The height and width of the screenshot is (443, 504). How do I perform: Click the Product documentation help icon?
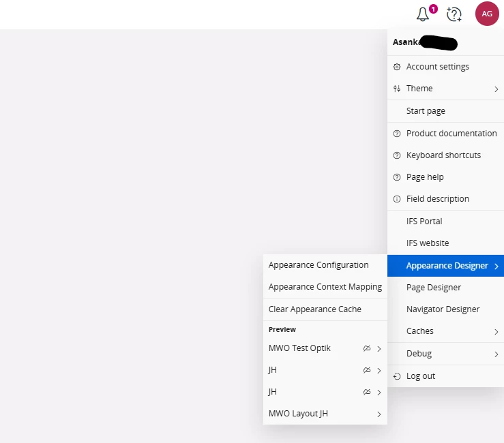pos(397,134)
